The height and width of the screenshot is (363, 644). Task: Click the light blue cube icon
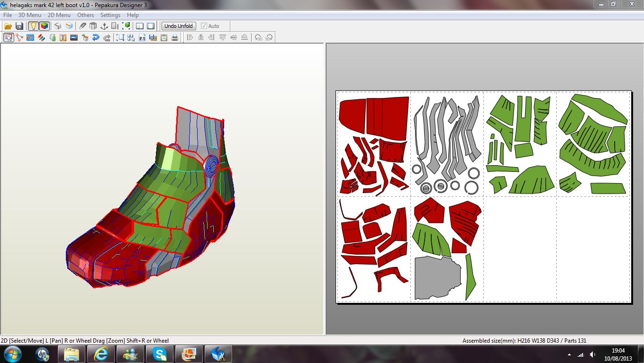pyautogui.click(x=69, y=26)
